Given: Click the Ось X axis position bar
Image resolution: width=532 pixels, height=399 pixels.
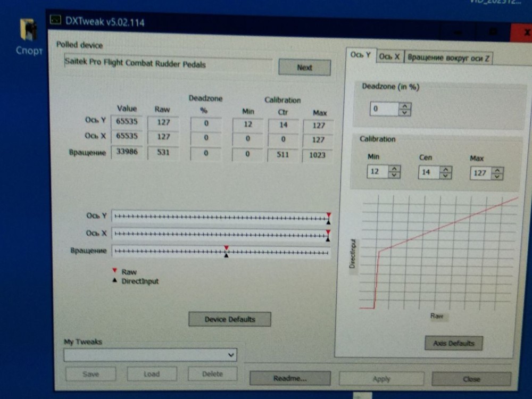Looking at the screenshot, I should click(221, 234).
